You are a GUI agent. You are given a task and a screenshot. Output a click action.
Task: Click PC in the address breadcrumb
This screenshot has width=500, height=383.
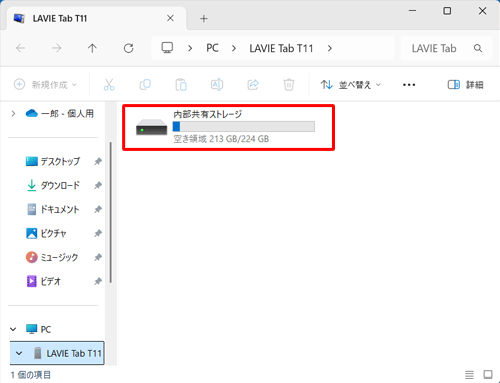tap(212, 48)
